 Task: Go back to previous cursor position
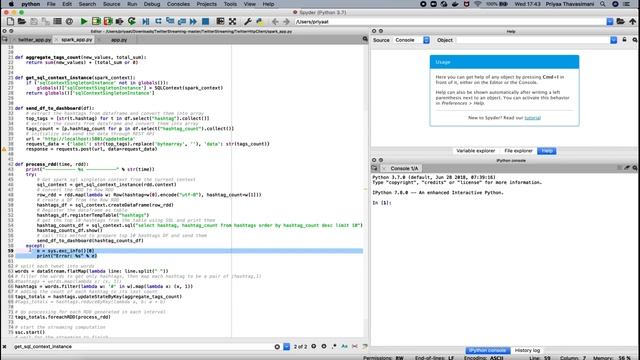click(x=275, y=22)
